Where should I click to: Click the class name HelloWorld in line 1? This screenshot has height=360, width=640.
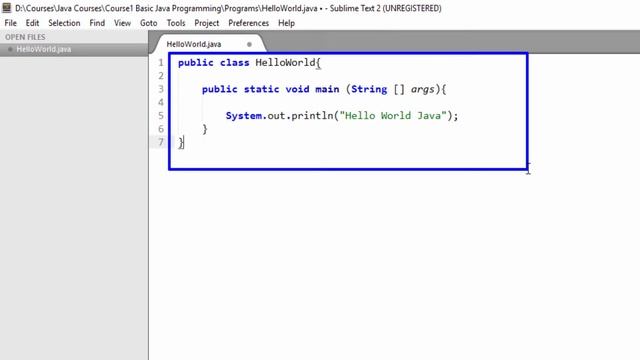coord(285,63)
